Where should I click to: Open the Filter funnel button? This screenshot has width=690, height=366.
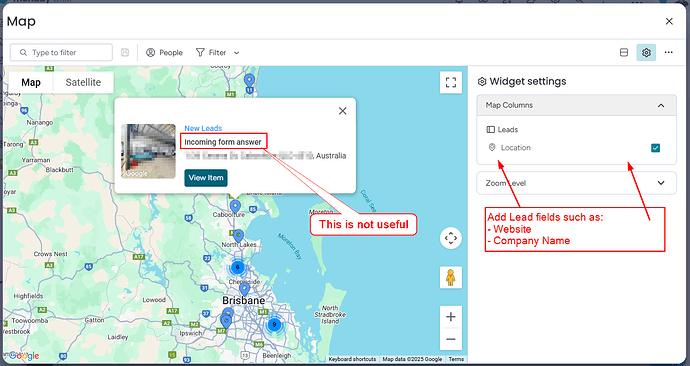pos(211,52)
